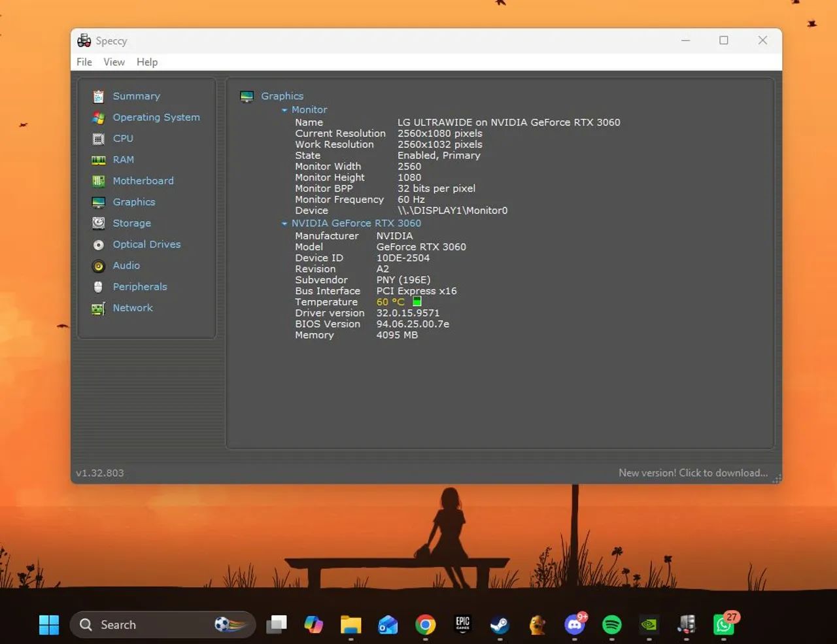This screenshot has width=837, height=644.
Task: Click the Summary clipboard icon in sidebar
Action: pyautogui.click(x=98, y=96)
